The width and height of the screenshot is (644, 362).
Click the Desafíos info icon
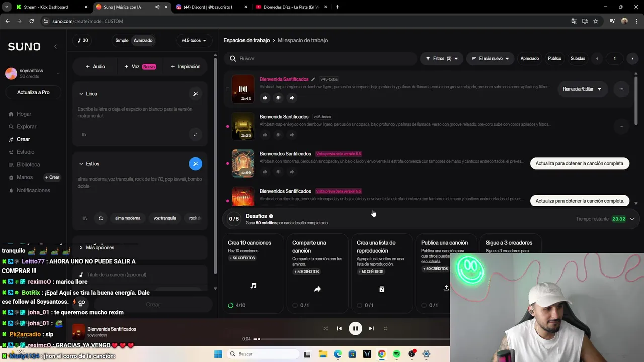click(x=271, y=216)
